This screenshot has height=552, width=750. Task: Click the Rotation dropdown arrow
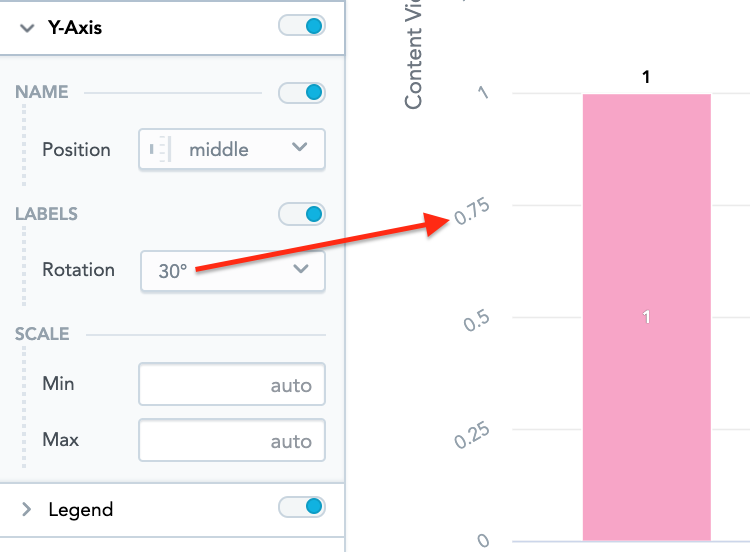tap(299, 269)
